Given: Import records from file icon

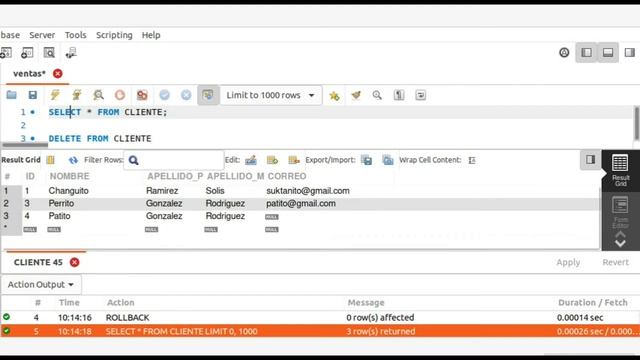Looking at the screenshot, I should pyautogui.click(x=388, y=160).
